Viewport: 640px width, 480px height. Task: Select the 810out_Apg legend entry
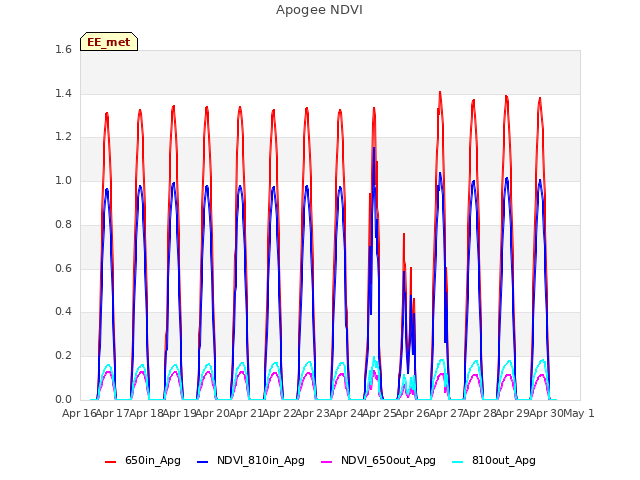click(494, 460)
